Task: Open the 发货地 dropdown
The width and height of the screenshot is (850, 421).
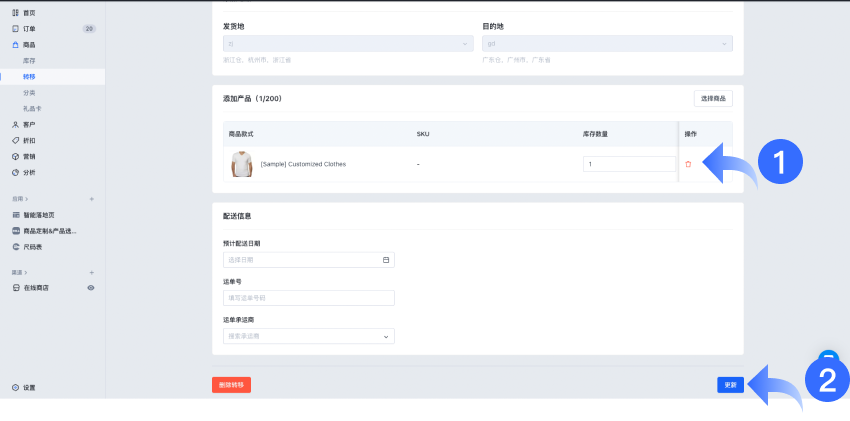Action: pos(348,43)
